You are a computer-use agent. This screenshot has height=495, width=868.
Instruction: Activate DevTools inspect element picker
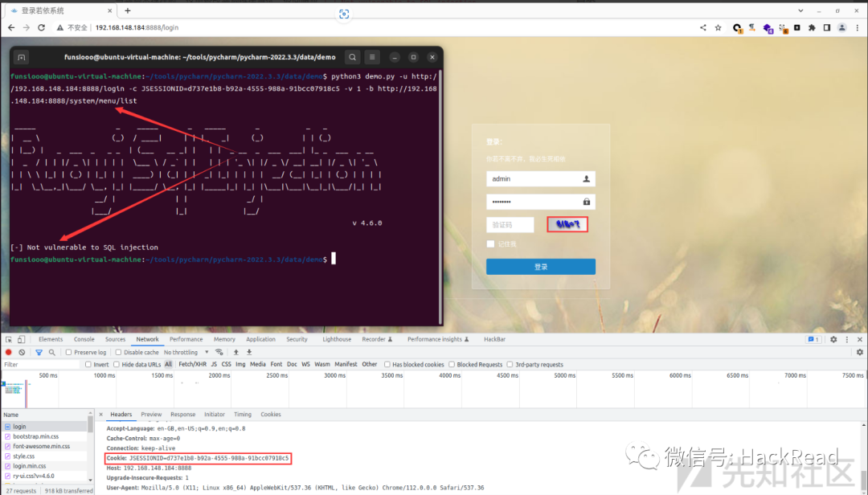9,339
